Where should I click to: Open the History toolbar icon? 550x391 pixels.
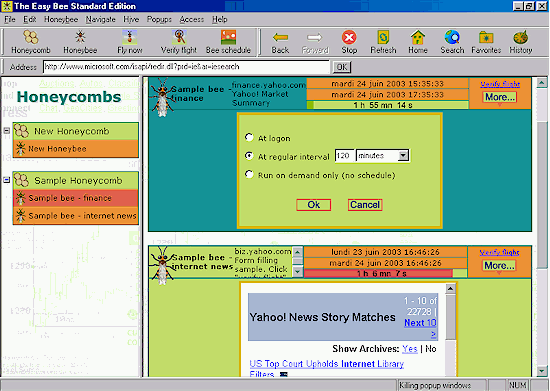(x=521, y=42)
